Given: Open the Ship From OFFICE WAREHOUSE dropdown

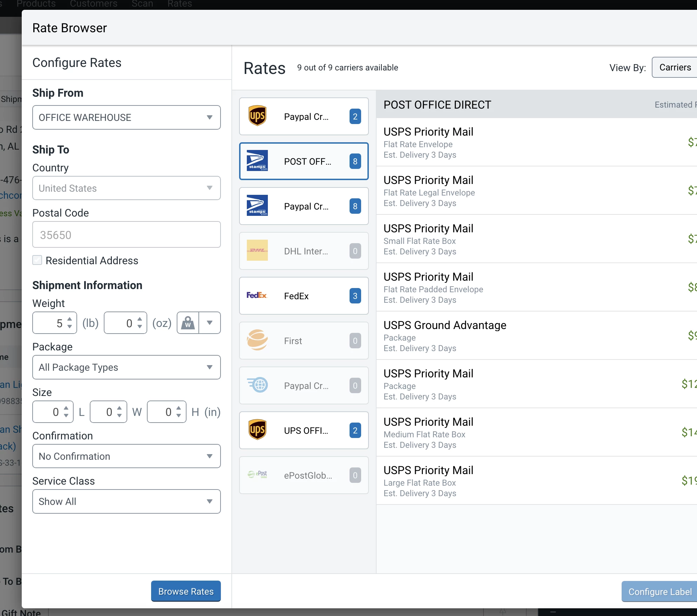Looking at the screenshot, I should pyautogui.click(x=126, y=117).
